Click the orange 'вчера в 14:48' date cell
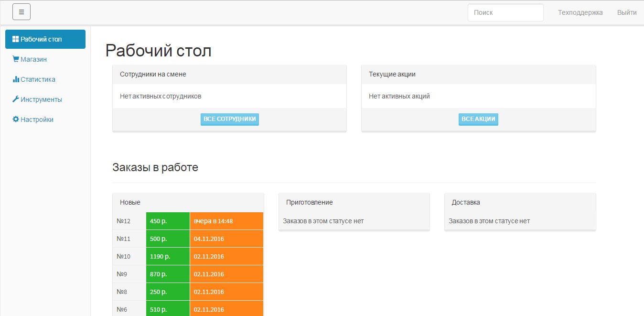The image size is (644, 316). 226,221
